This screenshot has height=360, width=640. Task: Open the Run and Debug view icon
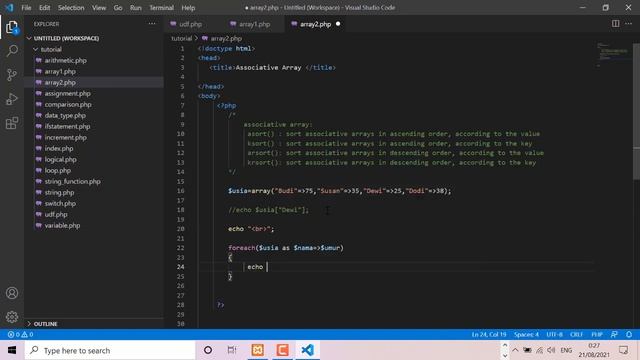coord(12,99)
